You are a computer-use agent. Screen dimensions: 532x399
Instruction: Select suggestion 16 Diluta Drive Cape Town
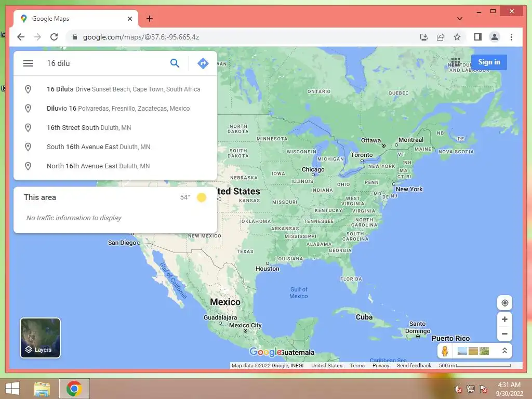click(115, 89)
